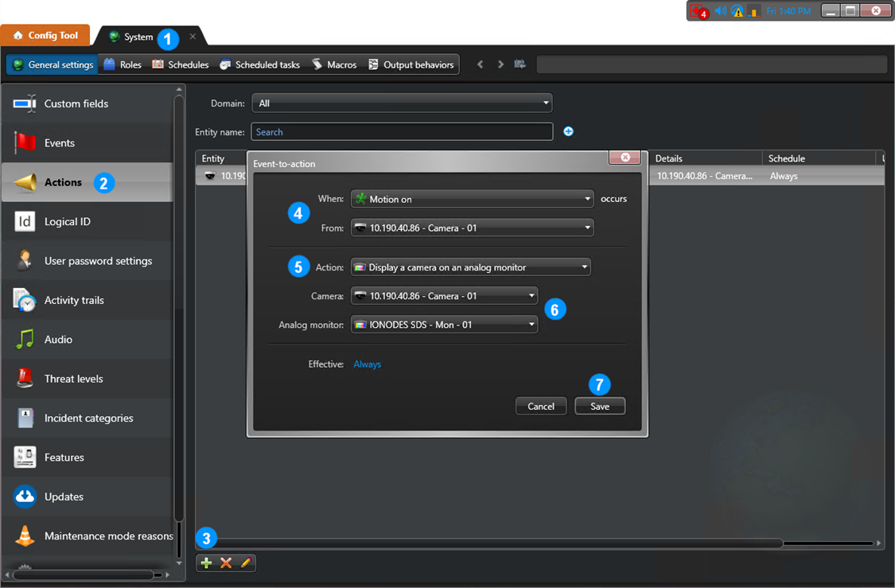The height and width of the screenshot is (588, 895).
Task: Select the General settings tab
Action: tap(51, 64)
